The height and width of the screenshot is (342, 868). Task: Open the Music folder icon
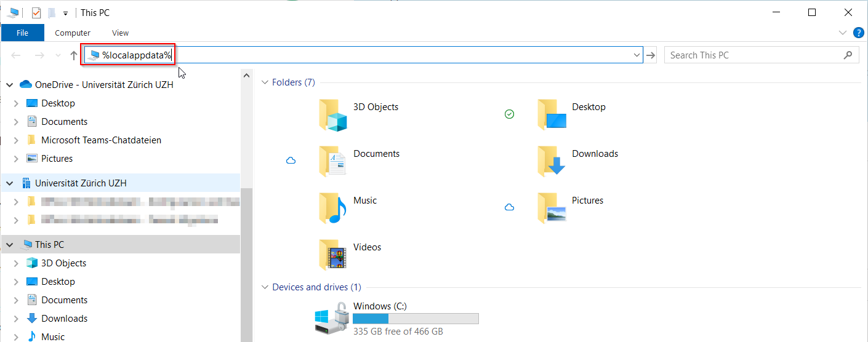pyautogui.click(x=333, y=208)
